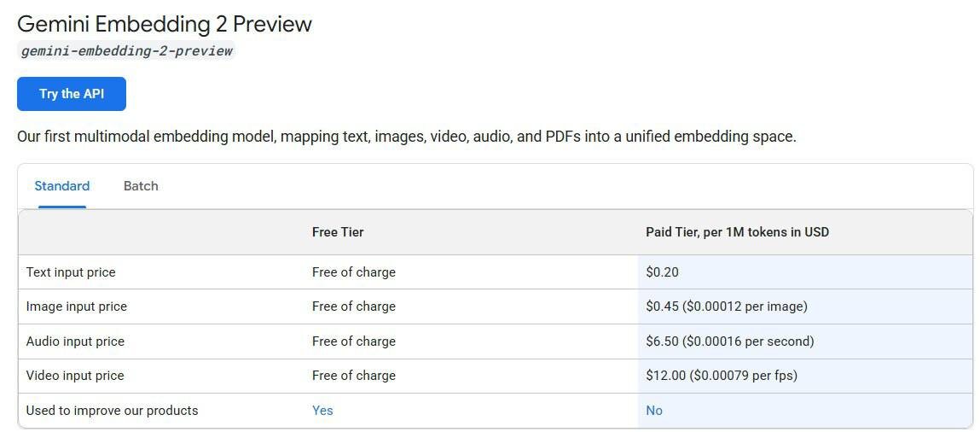Click the $6.50 audio price cell
The height and width of the screenshot is (432, 980).
click(729, 342)
